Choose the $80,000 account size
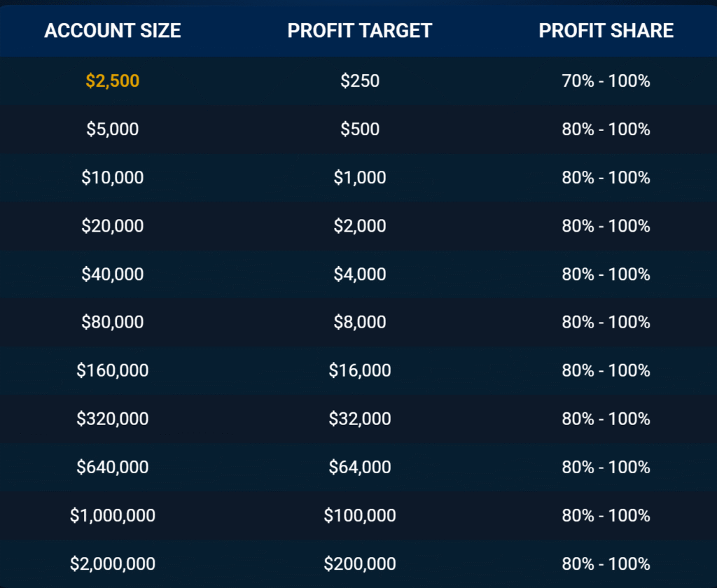This screenshot has width=717, height=588. click(113, 322)
